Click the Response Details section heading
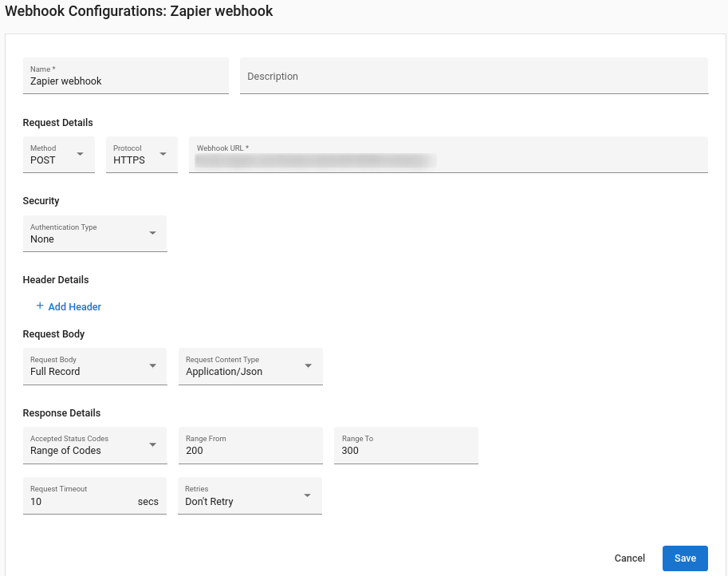Image resolution: width=728 pixels, height=576 pixels. (x=61, y=413)
